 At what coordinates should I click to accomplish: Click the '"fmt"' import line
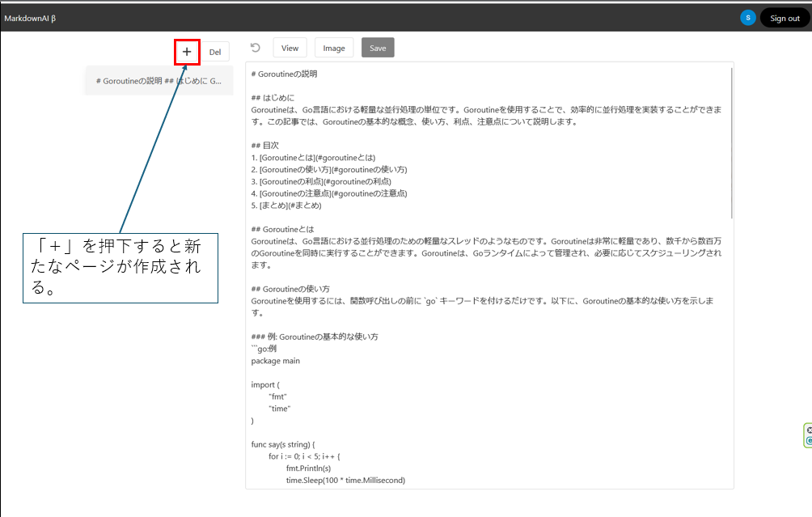click(277, 396)
